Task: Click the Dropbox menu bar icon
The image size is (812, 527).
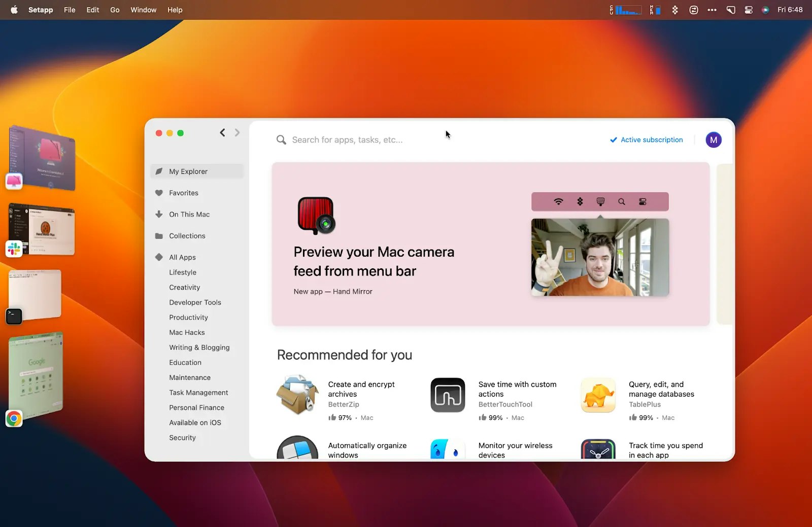Action: (x=675, y=10)
